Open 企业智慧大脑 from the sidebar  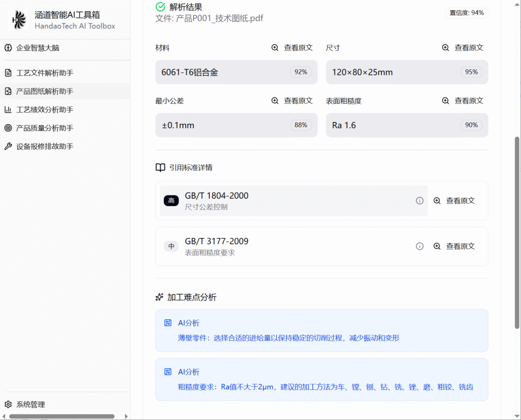click(x=37, y=48)
